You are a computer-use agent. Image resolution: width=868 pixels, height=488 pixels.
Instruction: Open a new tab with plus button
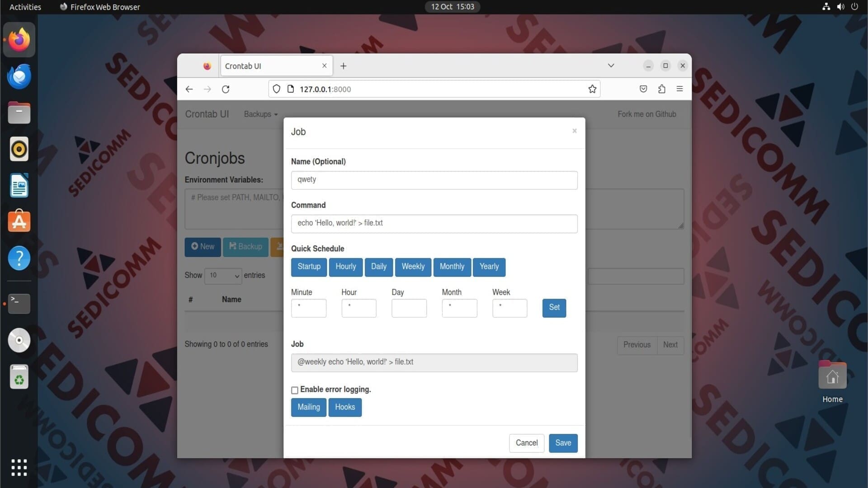(x=344, y=66)
